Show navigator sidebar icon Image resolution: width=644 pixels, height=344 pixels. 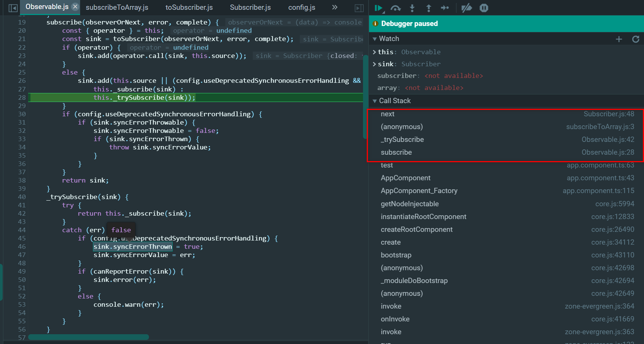pyautogui.click(x=13, y=8)
